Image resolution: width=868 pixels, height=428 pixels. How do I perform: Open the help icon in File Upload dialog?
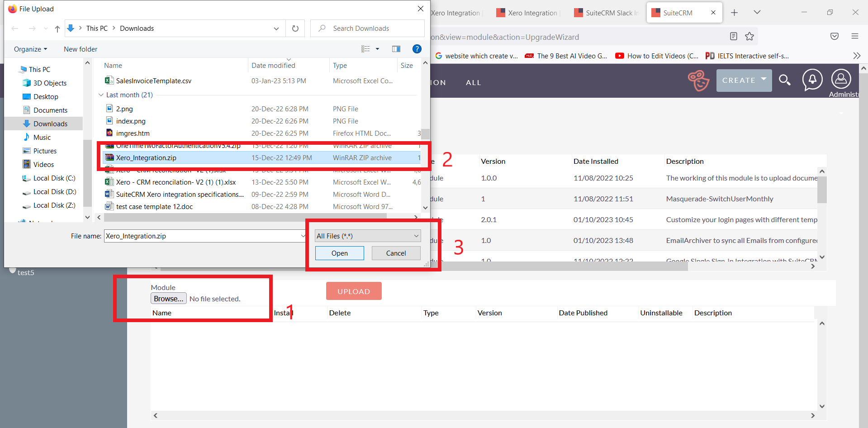417,49
